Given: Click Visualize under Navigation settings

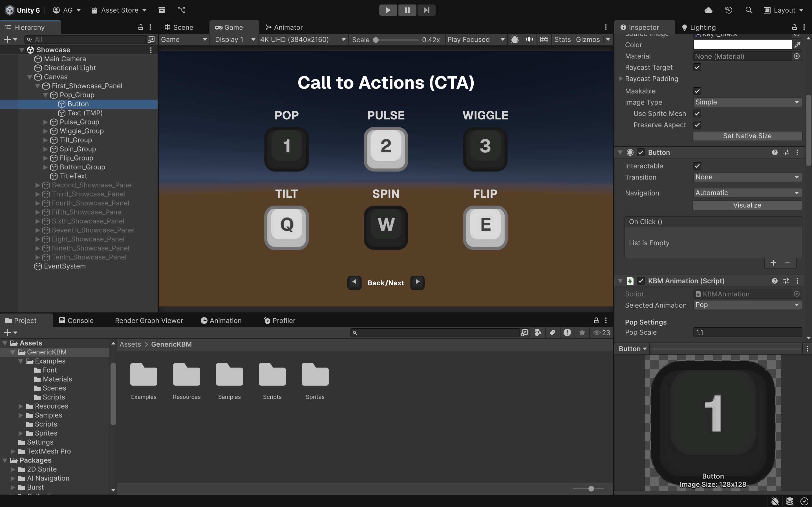Looking at the screenshot, I should pos(747,205).
